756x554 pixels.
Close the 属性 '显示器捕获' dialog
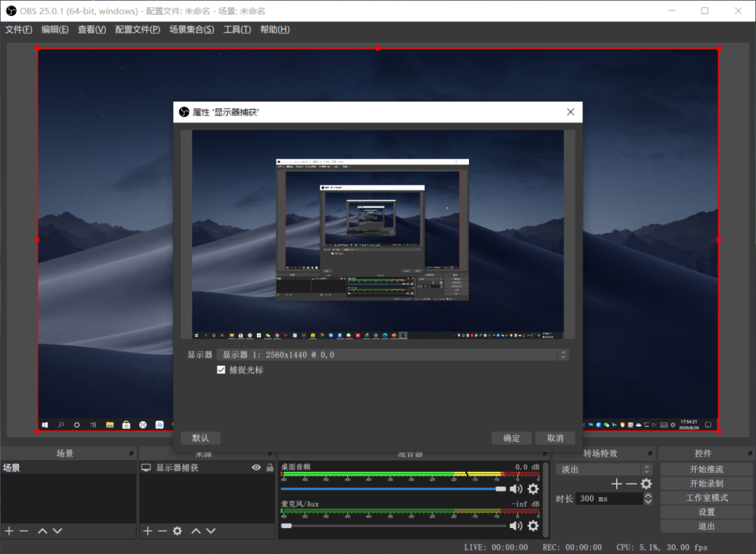click(570, 112)
